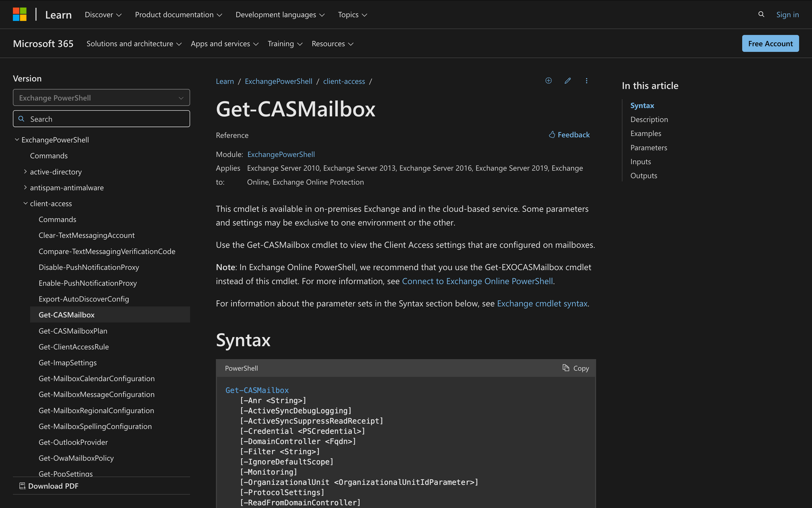Open Apps and services dropdown
This screenshot has height=508, width=812.
(225, 43)
